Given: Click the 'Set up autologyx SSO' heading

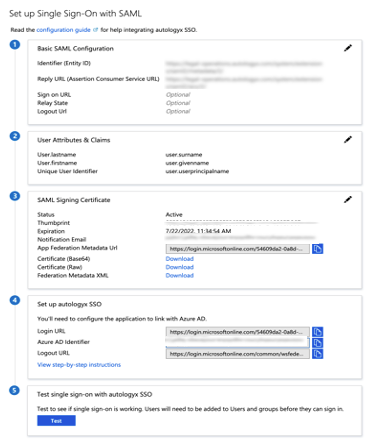Looking at the screenshot, I should (x=69, y=304).
